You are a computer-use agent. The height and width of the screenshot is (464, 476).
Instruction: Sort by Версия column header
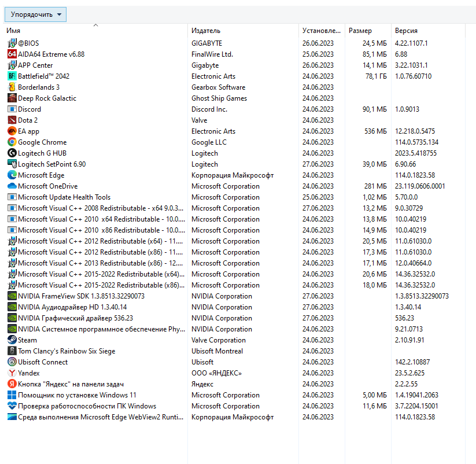[x=406, y=31]
